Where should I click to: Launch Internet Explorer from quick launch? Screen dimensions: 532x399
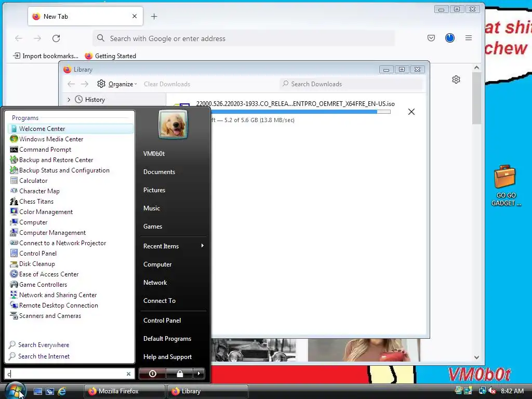[x=62, y=391]
